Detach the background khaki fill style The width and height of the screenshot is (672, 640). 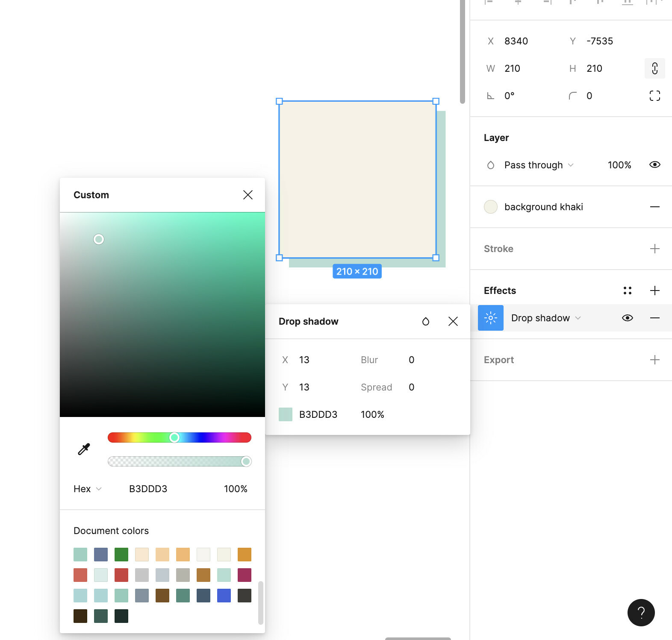point(655,207)
